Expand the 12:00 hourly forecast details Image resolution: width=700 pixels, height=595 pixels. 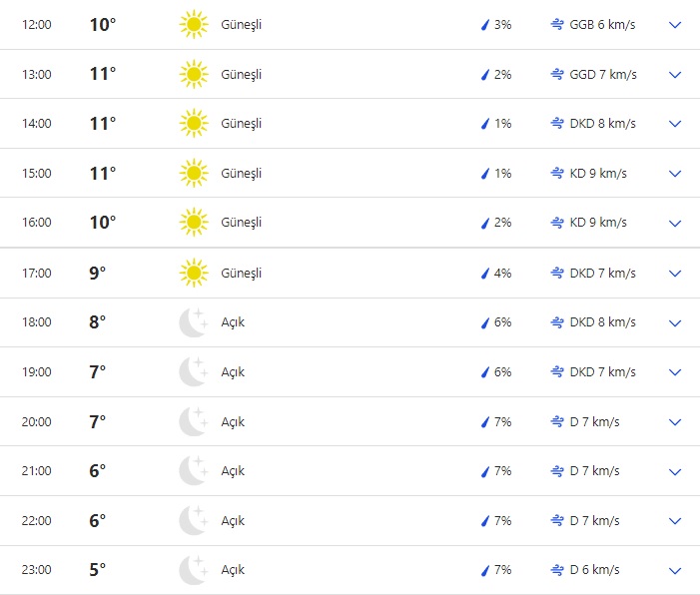tap(675, 25)
